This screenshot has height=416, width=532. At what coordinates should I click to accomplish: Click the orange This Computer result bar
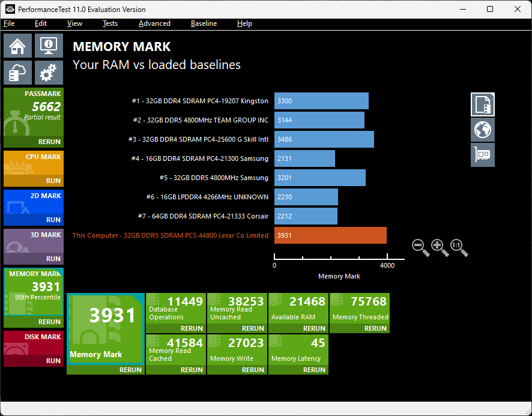coord(330,235)
